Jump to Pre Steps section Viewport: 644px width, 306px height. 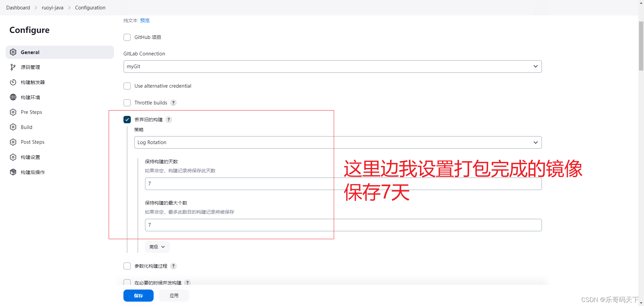point(60,112)
